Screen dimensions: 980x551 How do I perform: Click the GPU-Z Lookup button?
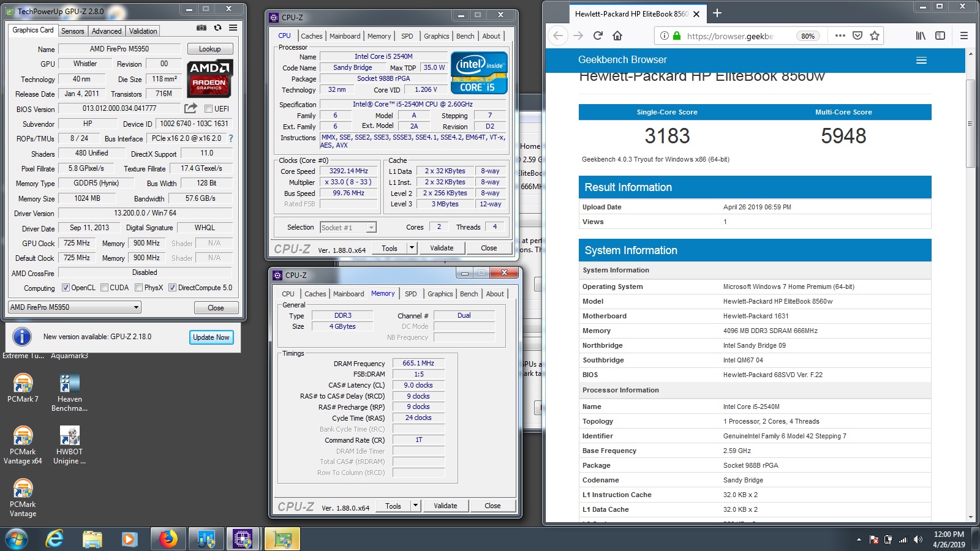click(209, 49)
